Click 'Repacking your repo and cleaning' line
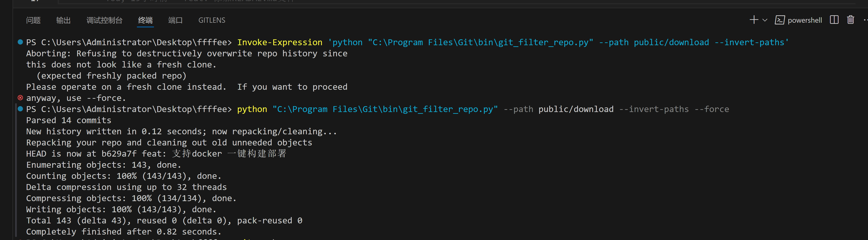868x240 pixels. pyautogui.click(x=169, y=142)
